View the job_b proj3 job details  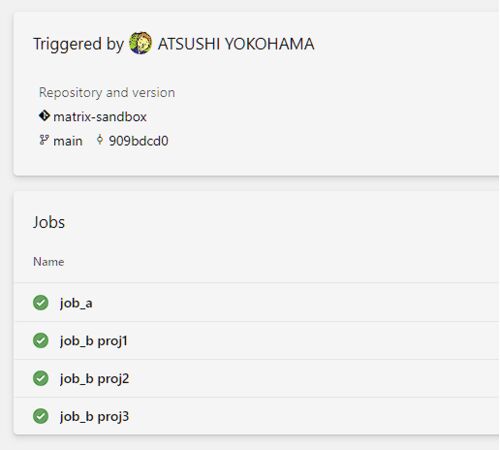point(256,416)
